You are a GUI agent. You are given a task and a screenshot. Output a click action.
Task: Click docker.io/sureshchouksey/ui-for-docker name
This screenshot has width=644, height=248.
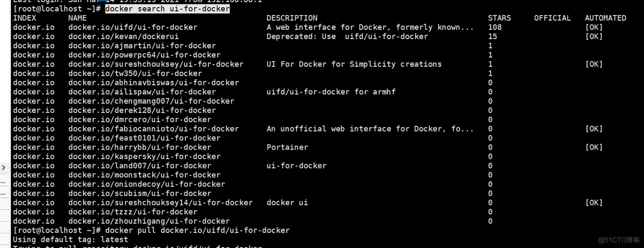point(156,64)
